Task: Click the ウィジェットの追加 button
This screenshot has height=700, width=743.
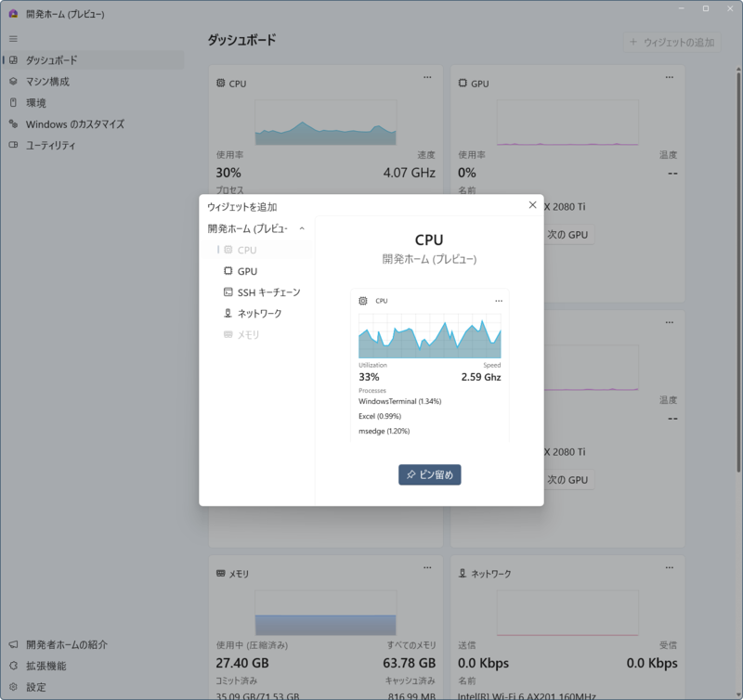Action: [x=671, y=42]
